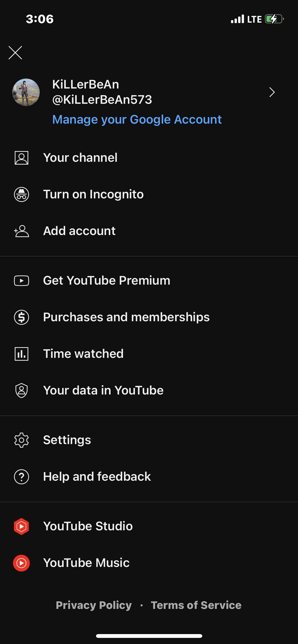
Task: Open Manage your Google Account link
Action: tap(137, 120)
